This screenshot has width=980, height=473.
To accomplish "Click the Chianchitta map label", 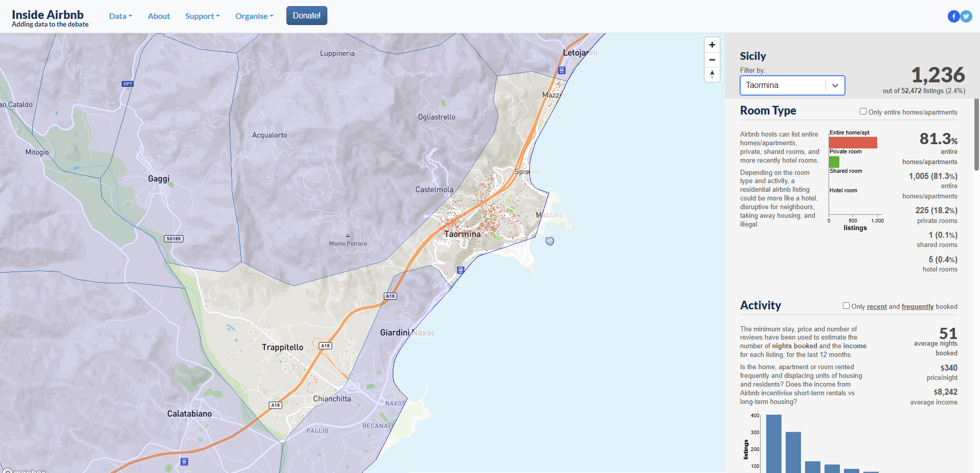I will click(x=332, y=399).
